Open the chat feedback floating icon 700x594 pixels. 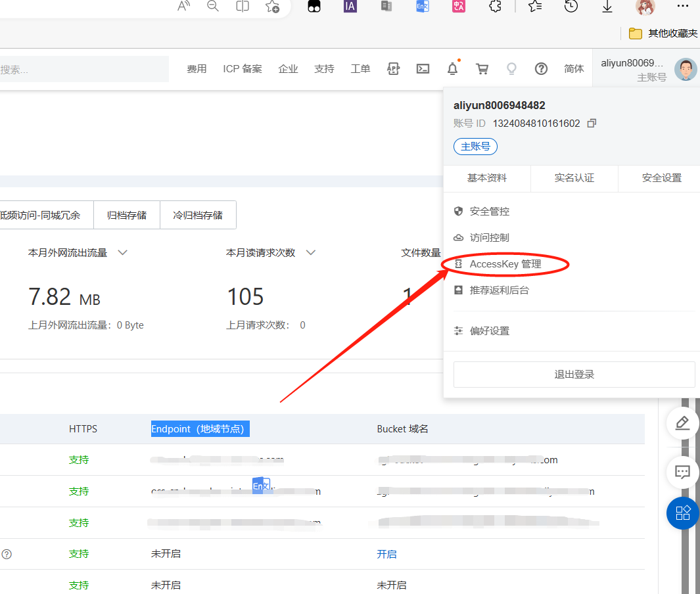tap(682, 472)
